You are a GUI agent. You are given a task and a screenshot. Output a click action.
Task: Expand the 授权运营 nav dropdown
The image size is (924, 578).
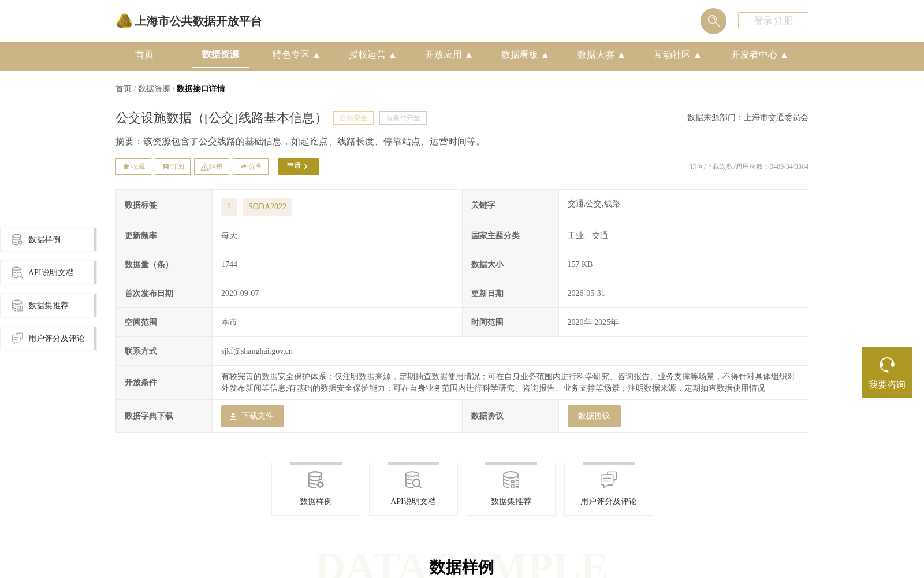[x=372, y=55]
